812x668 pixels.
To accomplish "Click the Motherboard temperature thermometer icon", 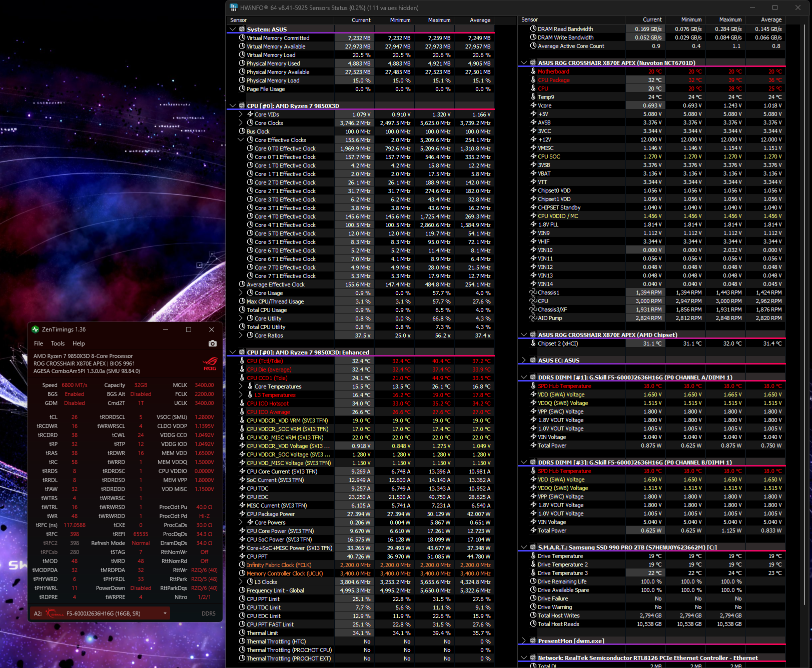I will [x=533, y=71].
